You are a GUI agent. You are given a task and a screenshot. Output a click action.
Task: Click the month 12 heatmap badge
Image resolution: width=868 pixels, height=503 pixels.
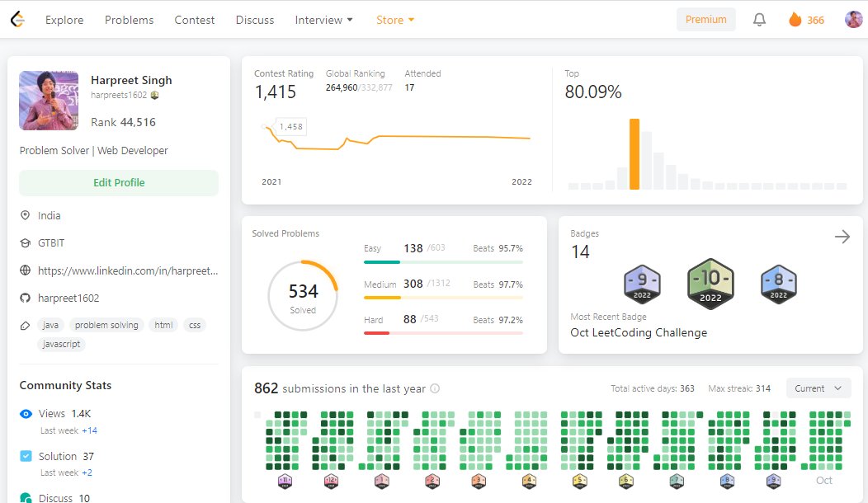click(331, 481)
